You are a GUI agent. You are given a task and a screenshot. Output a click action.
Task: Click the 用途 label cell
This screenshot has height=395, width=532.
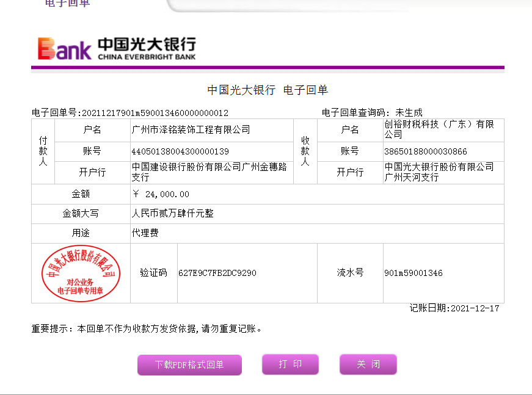click(81, 233)
